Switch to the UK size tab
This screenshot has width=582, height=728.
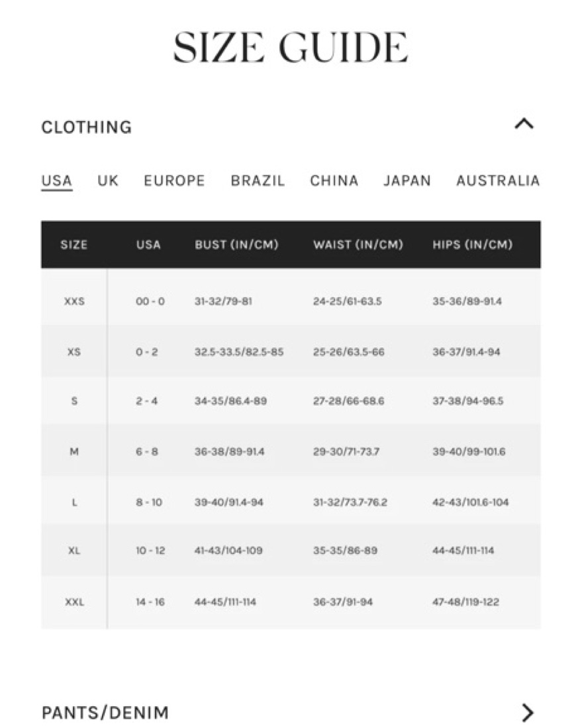click(108, 181)
